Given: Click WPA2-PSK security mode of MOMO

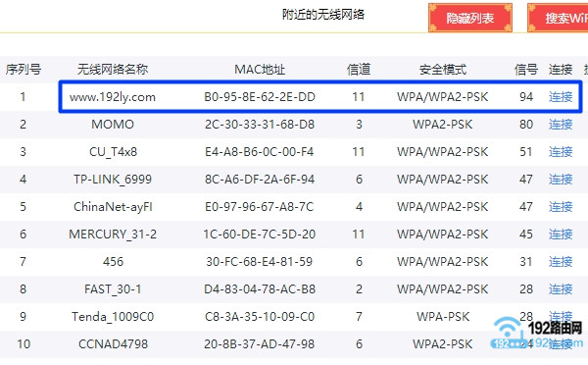Looking at the screenshot, I should [x=443, y=125].
